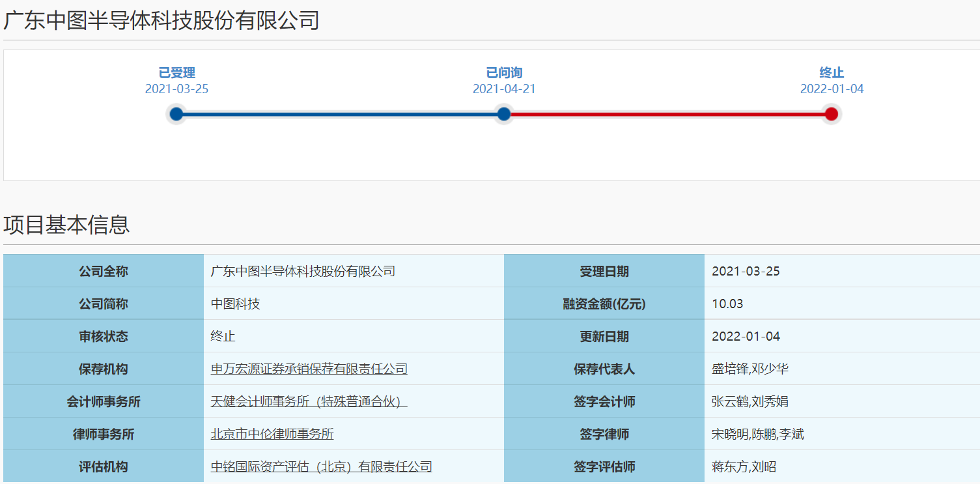
Task: Click the company full name value cell
Action: (x=354, y=271)
